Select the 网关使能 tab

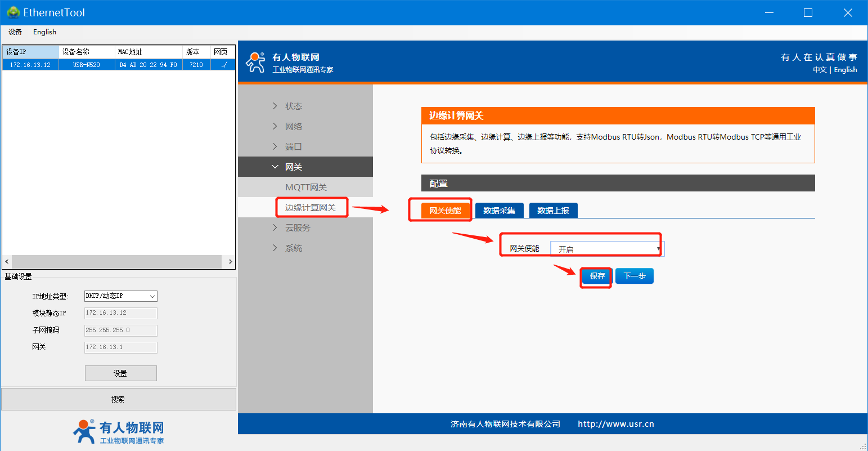[445, 211]
